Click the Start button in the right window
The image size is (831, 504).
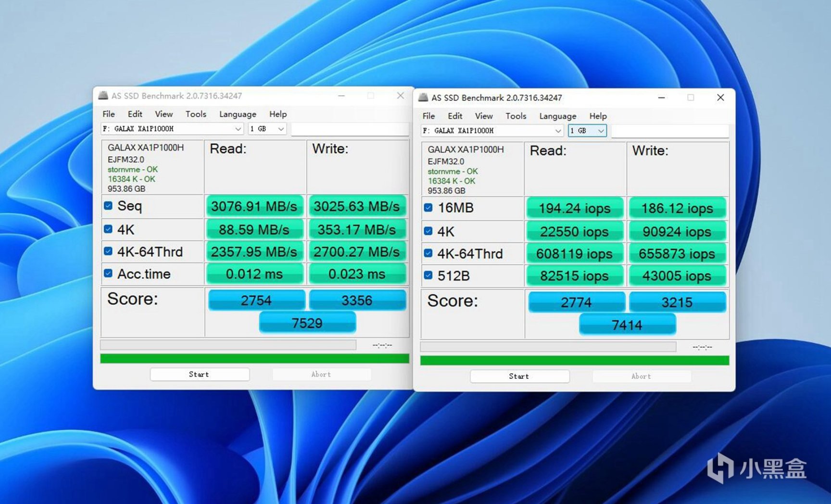519,376
